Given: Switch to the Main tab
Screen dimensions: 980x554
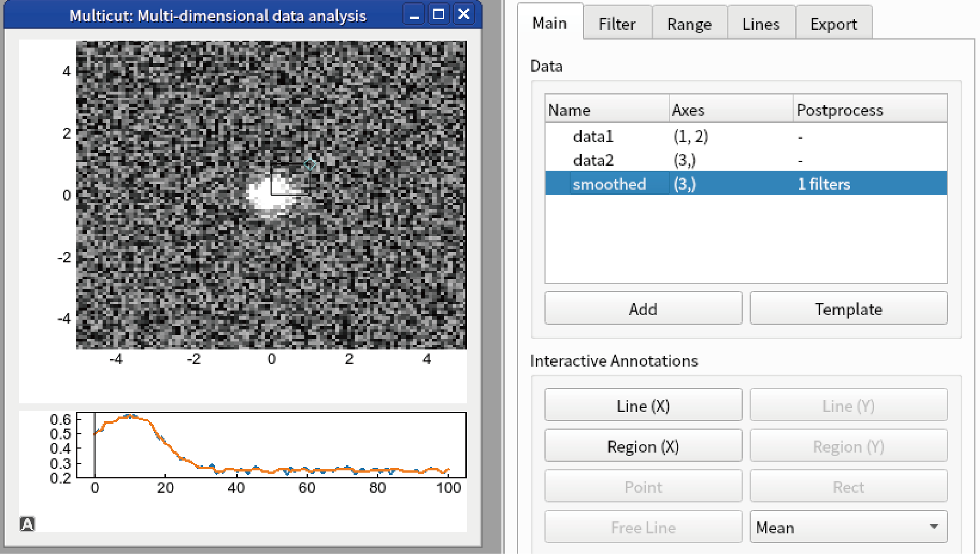Looking at the screenshot, I should (550, 23).
